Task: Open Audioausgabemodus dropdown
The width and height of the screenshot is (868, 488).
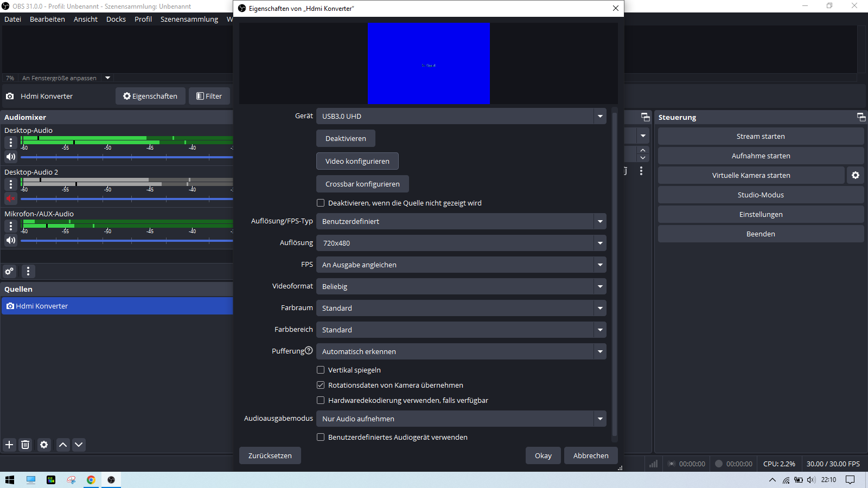Action: (461, 419)
